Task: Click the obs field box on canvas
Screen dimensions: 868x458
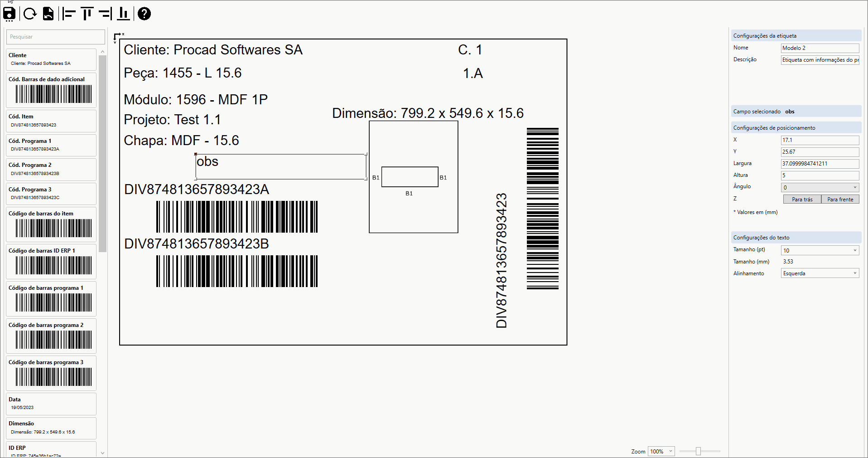Action: tap(281, 167)
